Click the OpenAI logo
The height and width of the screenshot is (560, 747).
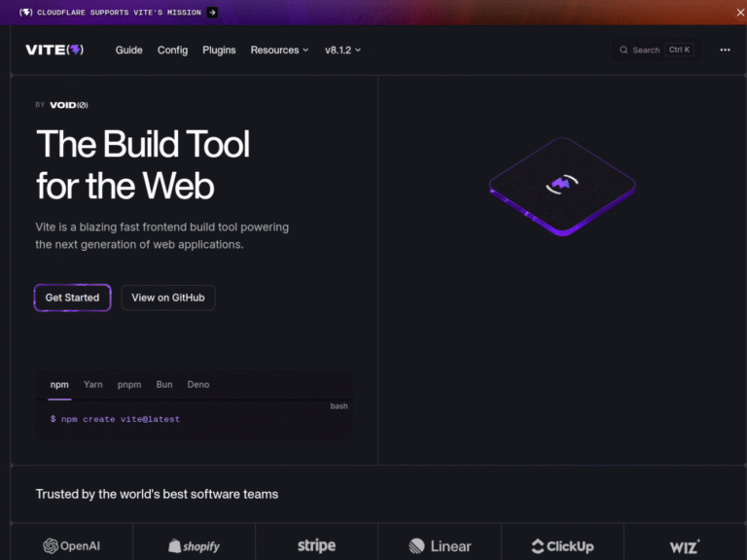tap(71, 545)
